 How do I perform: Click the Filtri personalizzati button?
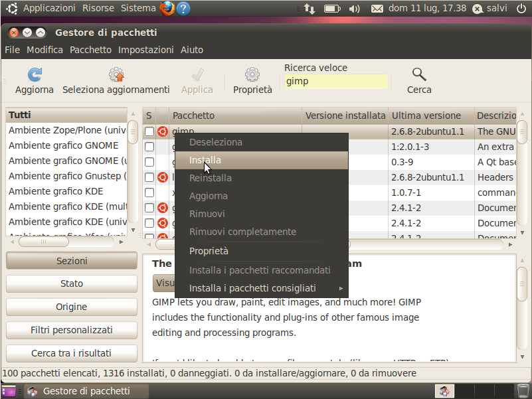point(72,330)
